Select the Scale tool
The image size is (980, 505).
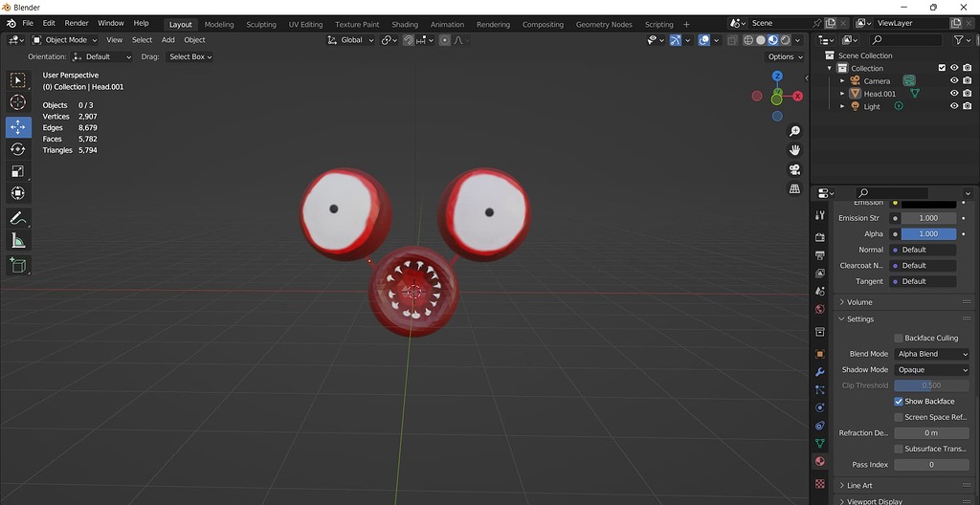coord(18,171)
